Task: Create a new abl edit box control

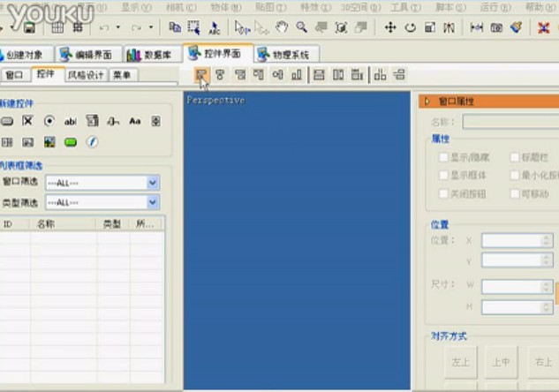Action: coord(71,122)
